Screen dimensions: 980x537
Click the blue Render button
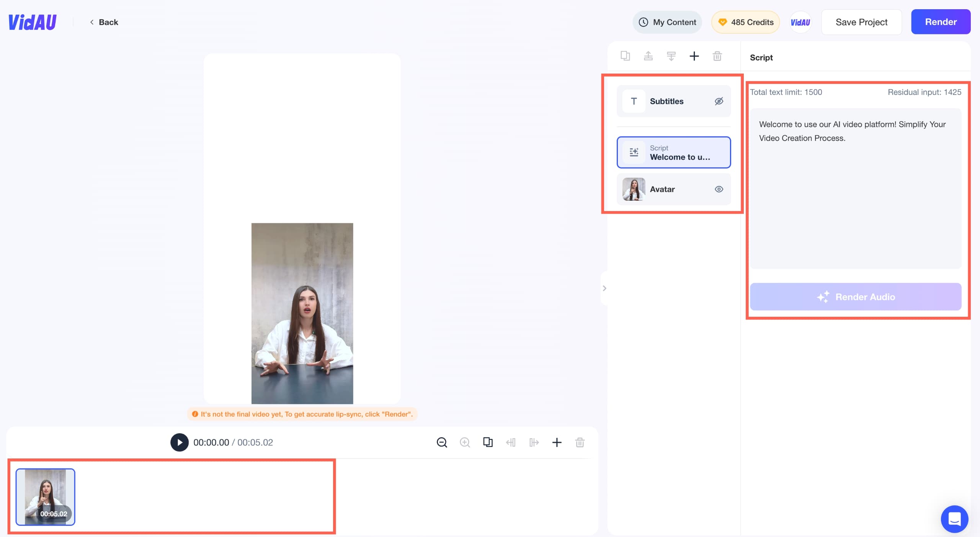click(x=941, y=22)
